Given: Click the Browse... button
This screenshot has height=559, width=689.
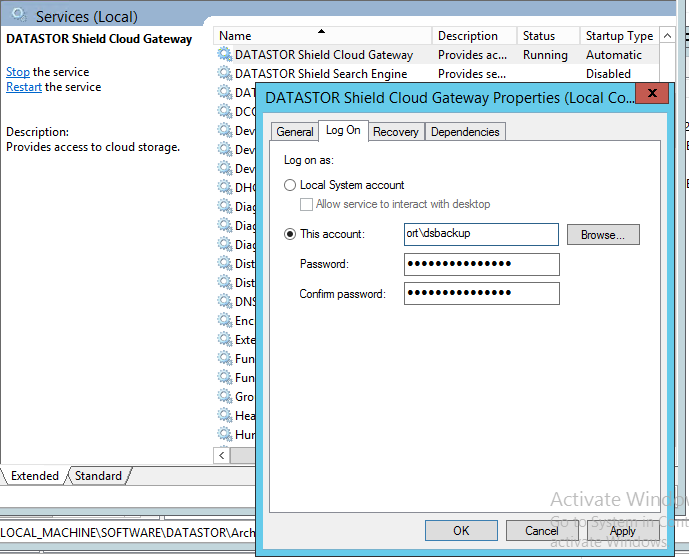Looking at the screenshot, I should tap(603, 235).
